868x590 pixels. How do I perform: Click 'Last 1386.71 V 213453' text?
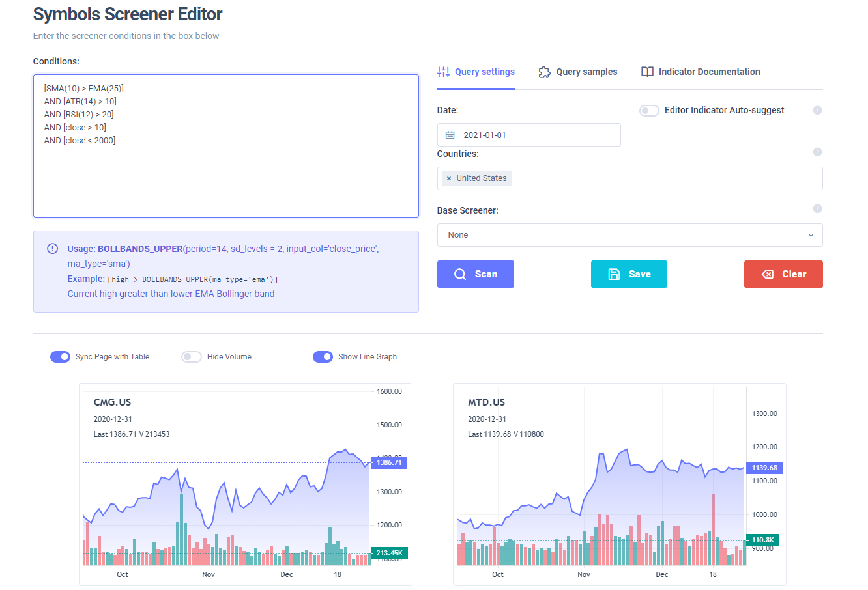(x=132, y=434)
